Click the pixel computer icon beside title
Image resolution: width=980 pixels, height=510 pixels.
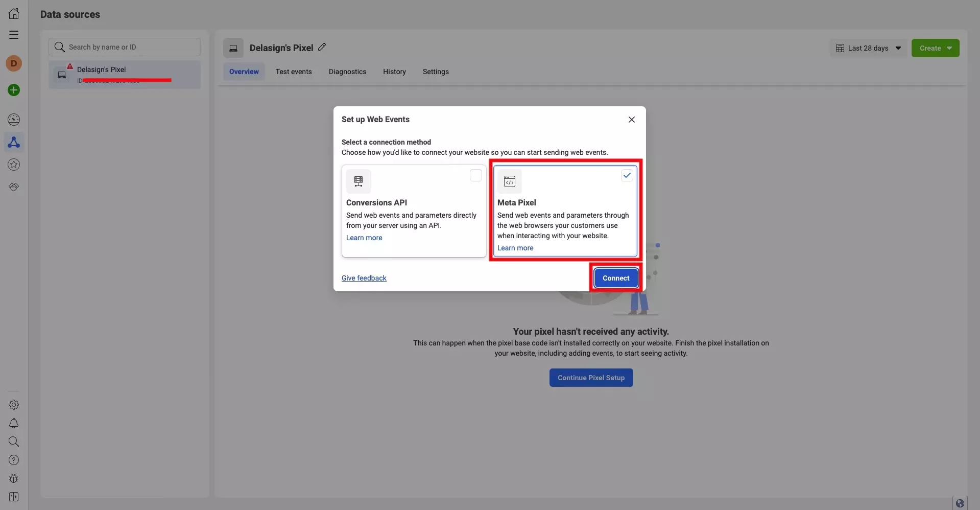click(233, 48)
